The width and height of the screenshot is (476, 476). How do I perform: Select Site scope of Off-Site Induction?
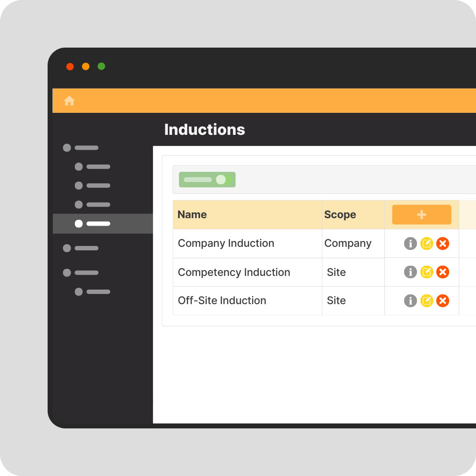coord(353,301)
